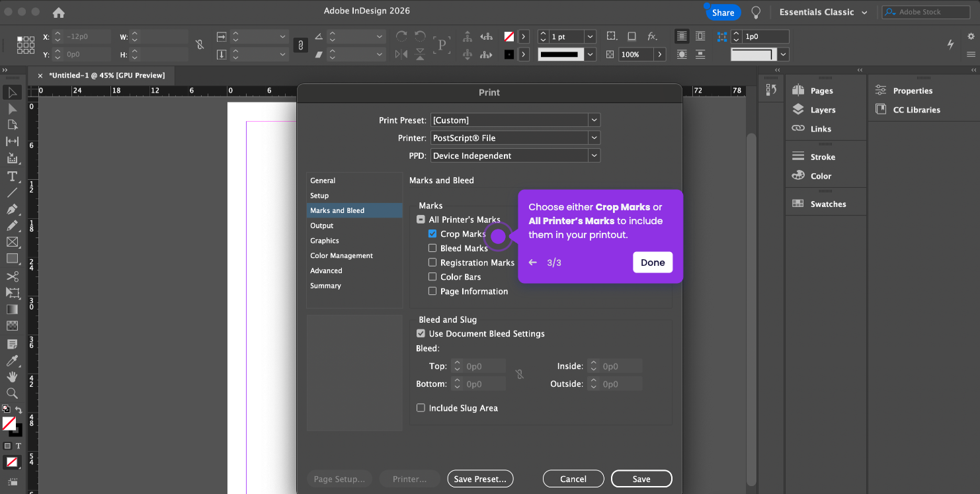The image size is (980, 494).
Task: Enable the Registration Marks checkbox
Action: pyautogui.click(x=432, y=263)
